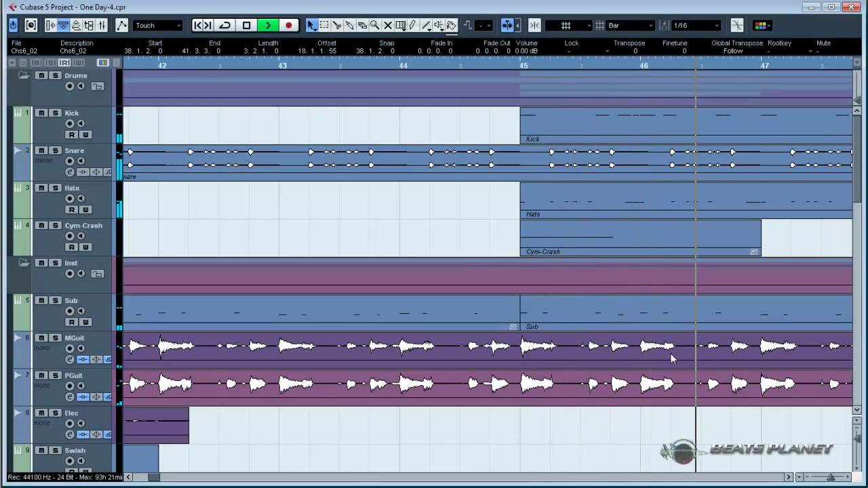Select the Play speaker tool
This screenshot has height=488, width=868.
coord(439,25)
